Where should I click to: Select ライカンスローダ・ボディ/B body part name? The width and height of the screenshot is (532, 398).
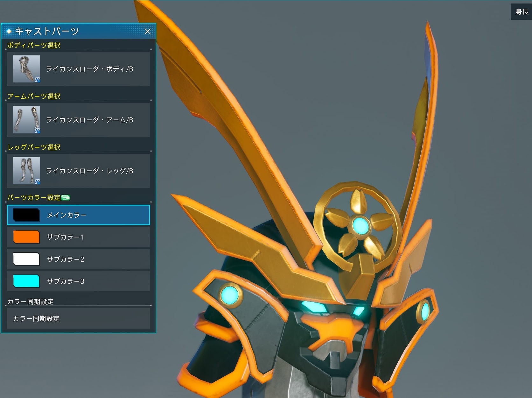pos(89,69)
